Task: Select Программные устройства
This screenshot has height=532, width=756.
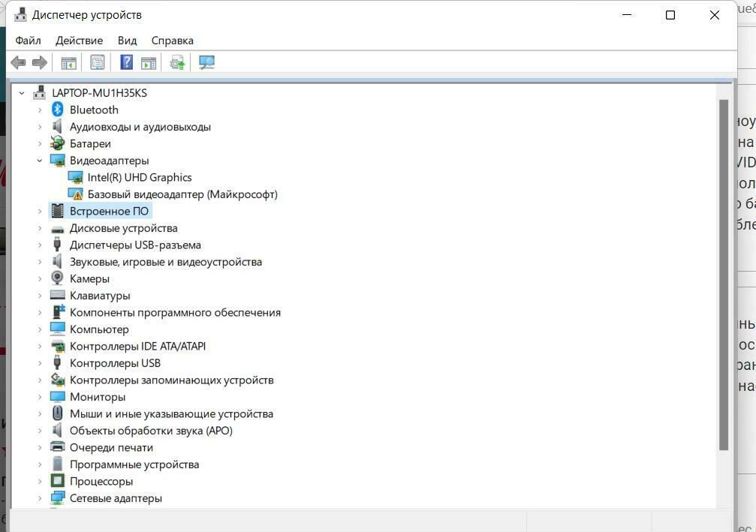Action: pyautogui.click(x=134, y=464)
